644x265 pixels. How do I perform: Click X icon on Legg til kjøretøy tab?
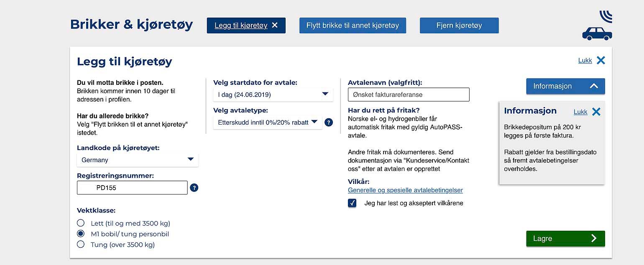[275, 25]
